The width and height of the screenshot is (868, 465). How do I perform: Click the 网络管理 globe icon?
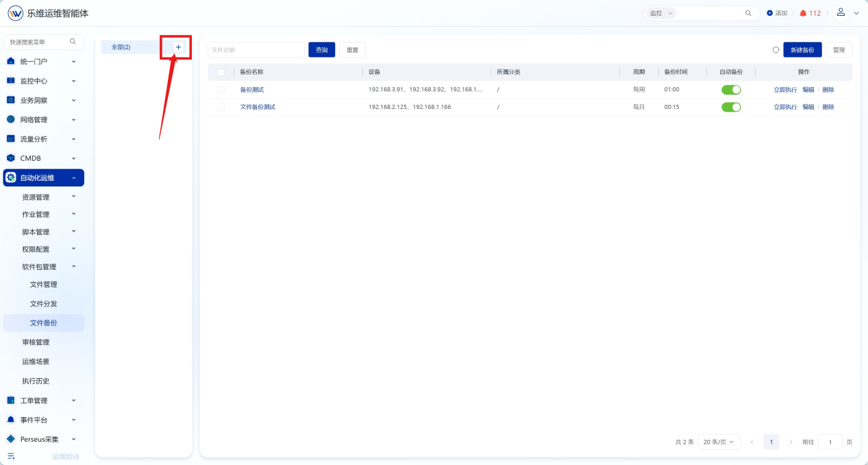[11, 119]
